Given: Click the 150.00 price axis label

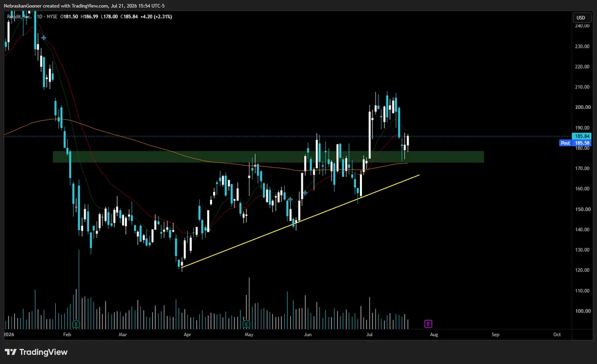Looking at the screenshot, I should point(583,209).
